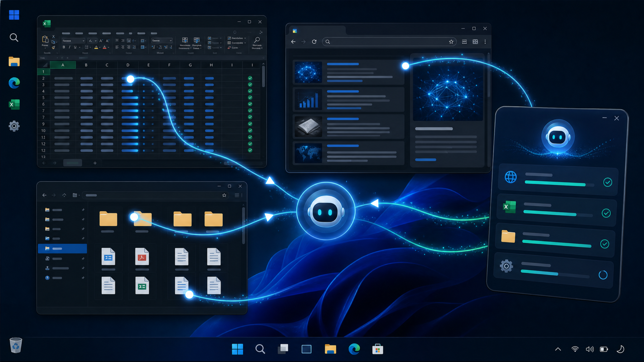Click the loading spinner on the settings task row
Image resolution: width=644 pixels, height=362 pixels.
(603, 275)
